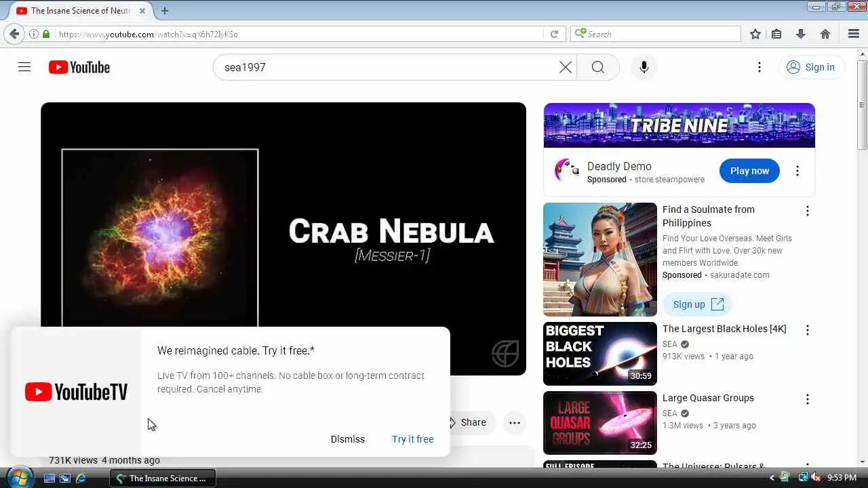Open The Largest Black Holes video thumbnail

pos(600,354)
